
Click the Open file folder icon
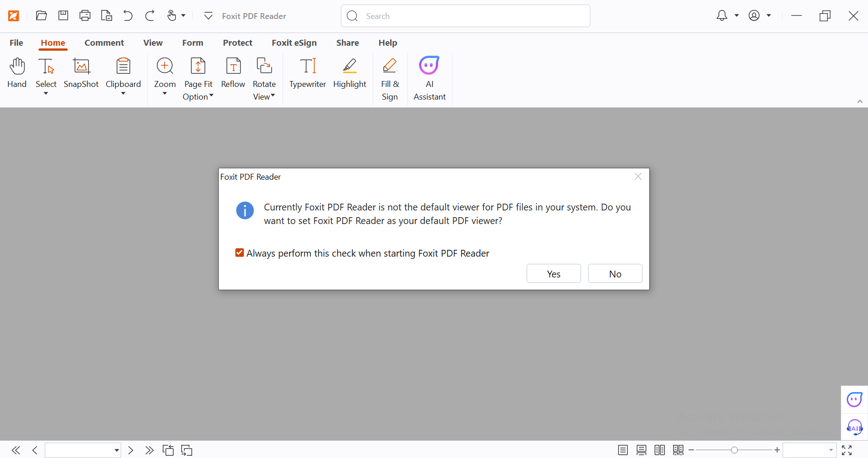[41, 16]
